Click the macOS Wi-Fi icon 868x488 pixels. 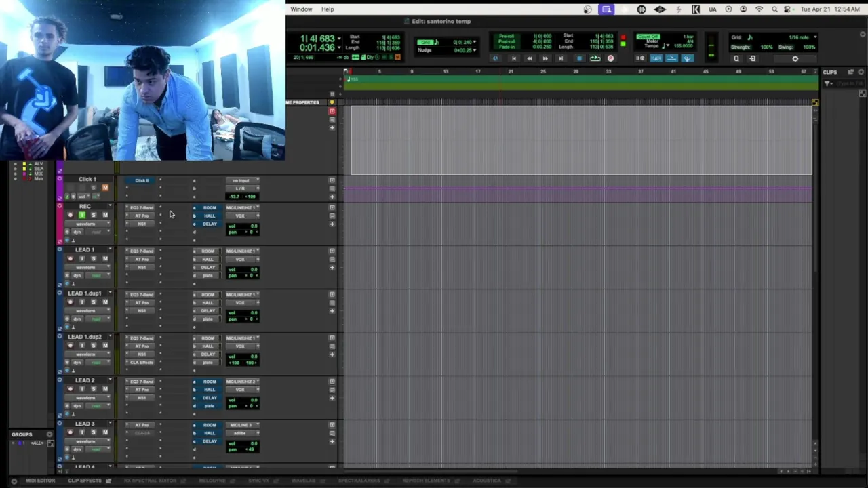pyautogui.click(x=759, y=9)
